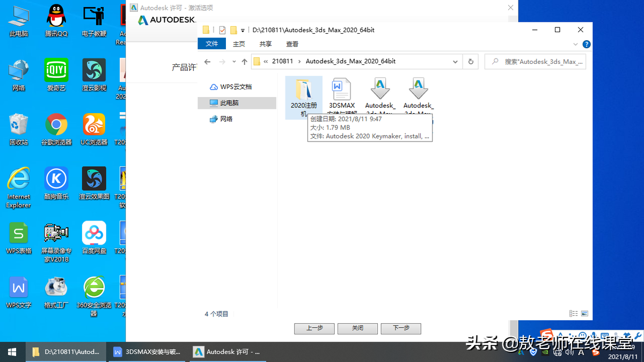This screenshot has width=644, height=362.
Task: Toggle the input method A indicator in tray
Action: click(581, 352)
